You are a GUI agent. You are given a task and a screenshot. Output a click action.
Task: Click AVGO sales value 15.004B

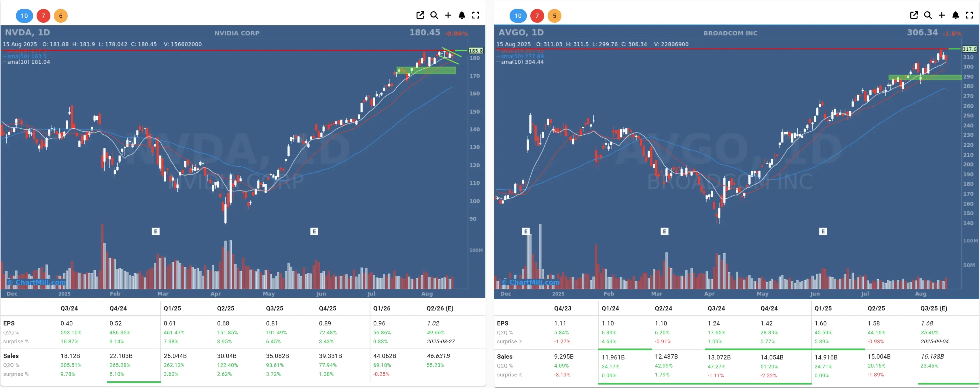tap(879, 357)
